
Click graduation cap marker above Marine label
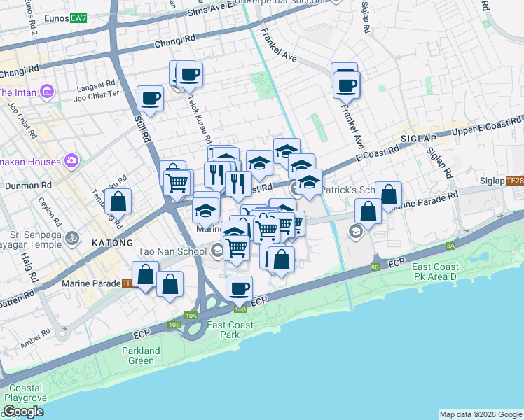click(x=205, y=211)
